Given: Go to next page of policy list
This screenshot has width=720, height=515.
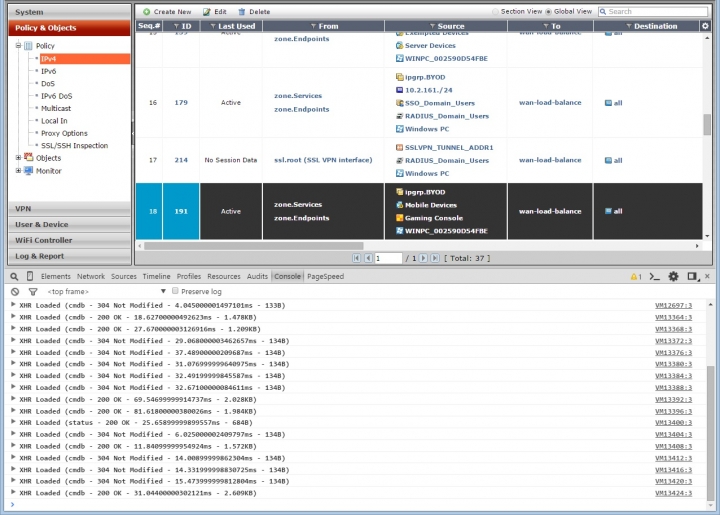Looking at the screenshot, I should (x=423, y=258).
